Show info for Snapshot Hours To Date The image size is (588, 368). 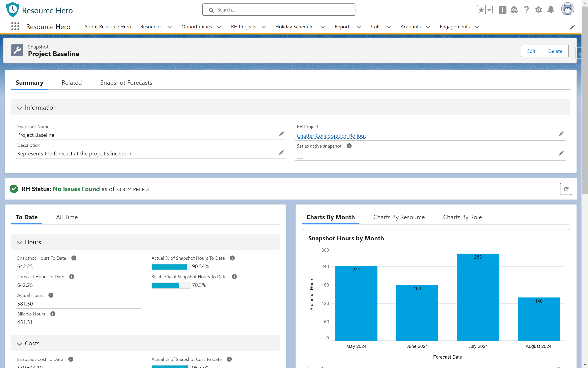74,258
